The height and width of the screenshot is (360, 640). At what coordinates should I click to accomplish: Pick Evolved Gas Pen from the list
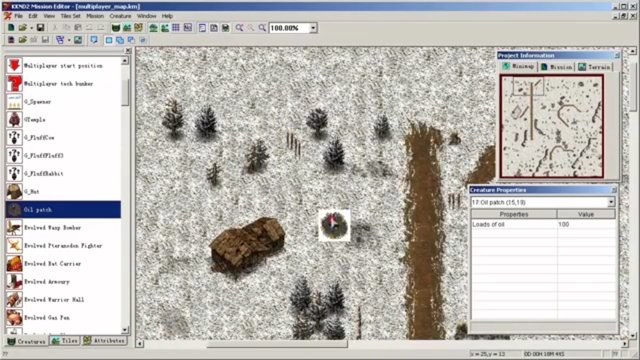point(63,317)
